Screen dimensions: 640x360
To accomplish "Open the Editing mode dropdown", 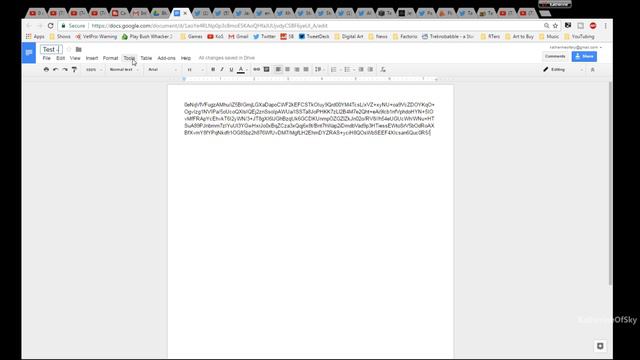I will point(563,70).
